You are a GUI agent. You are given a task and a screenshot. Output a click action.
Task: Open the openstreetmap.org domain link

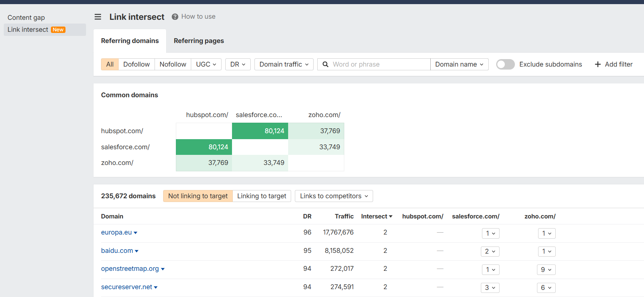[130, 269]
